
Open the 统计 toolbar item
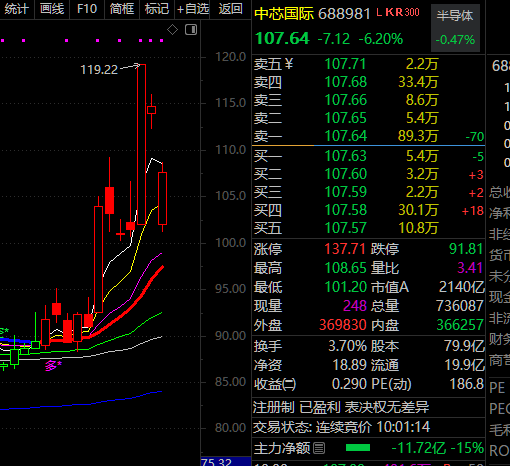click(16, 9)
